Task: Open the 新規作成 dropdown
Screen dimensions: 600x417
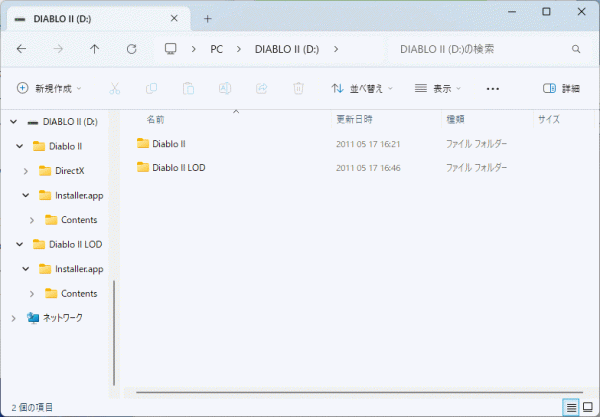Action: click(49, 88)
